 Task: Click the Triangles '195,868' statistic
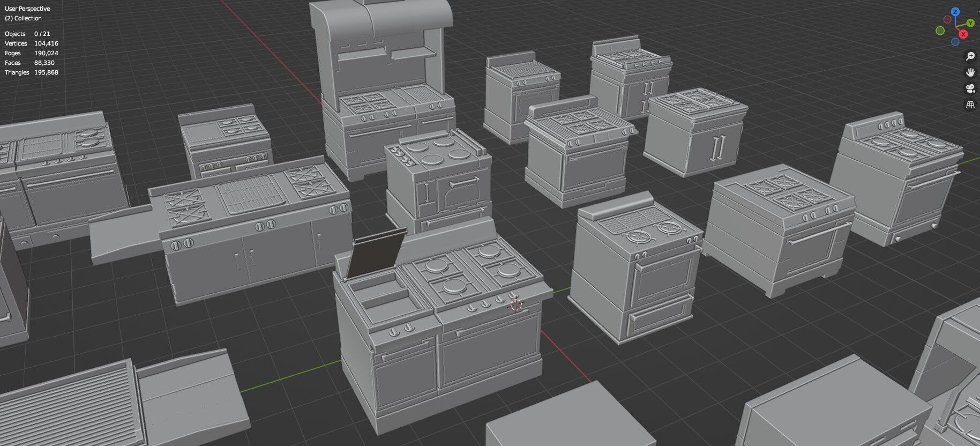(x=46, y=72)
